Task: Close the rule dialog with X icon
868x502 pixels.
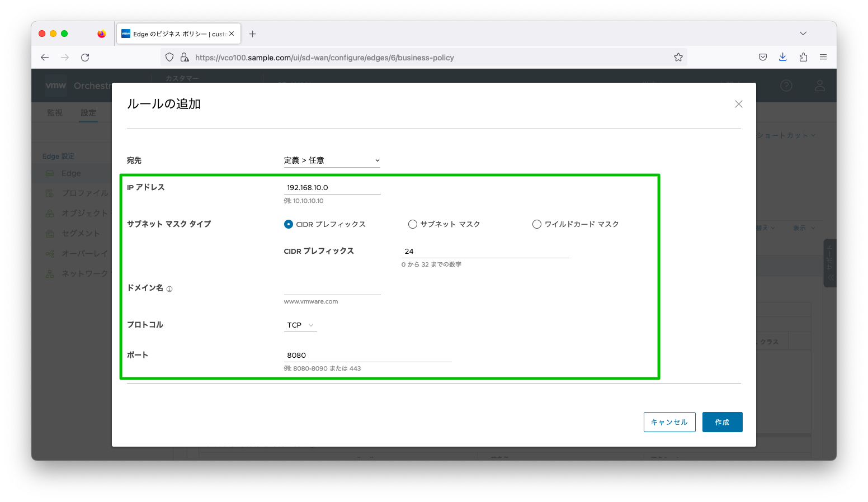Action: point(738,104)
